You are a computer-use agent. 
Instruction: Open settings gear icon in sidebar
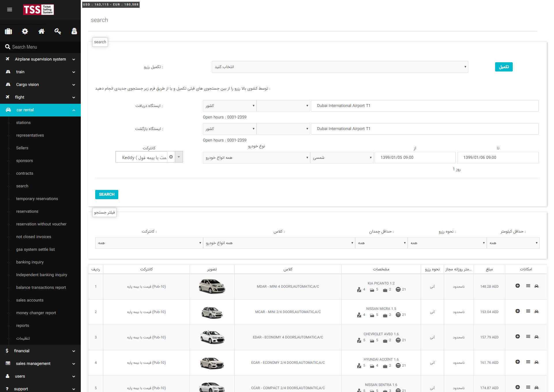pos(25,31)
